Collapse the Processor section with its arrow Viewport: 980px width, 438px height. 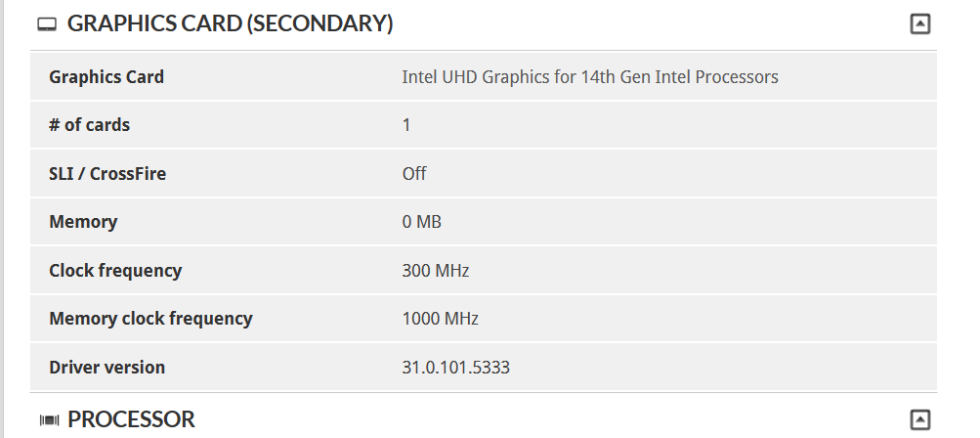(x=919, y=420)
